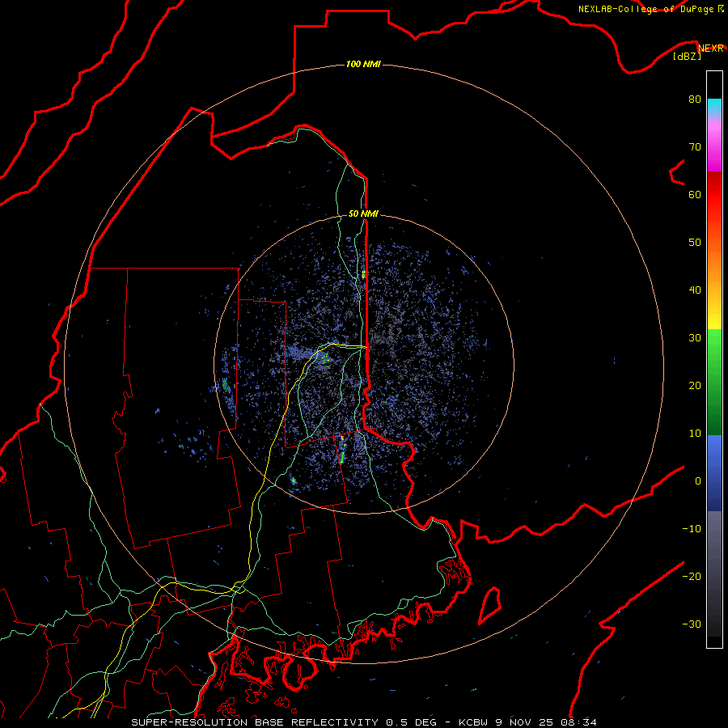Click the NEXR label above the color scale
Image resolution: width=728 pixels, height=728 pixels.
[x=710, y=49]
